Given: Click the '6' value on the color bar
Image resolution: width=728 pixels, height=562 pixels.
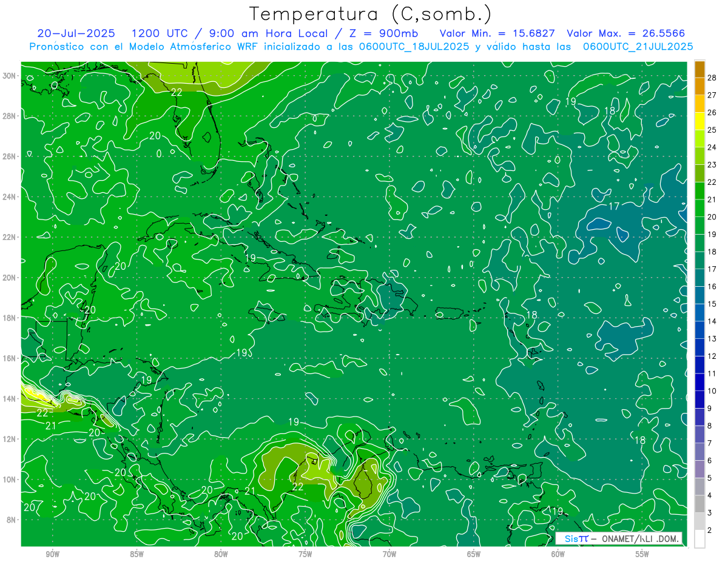Looking at the screenshot, I should click(710, 460).
